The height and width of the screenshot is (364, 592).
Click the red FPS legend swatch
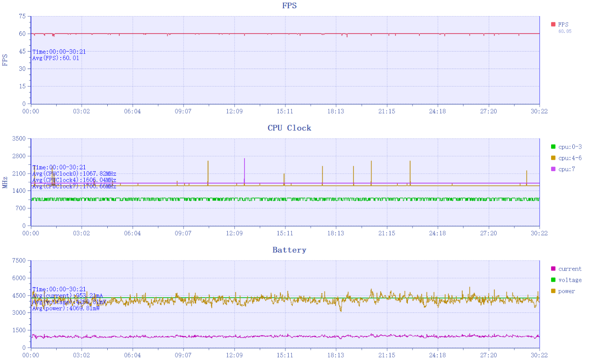coord(553,24)
